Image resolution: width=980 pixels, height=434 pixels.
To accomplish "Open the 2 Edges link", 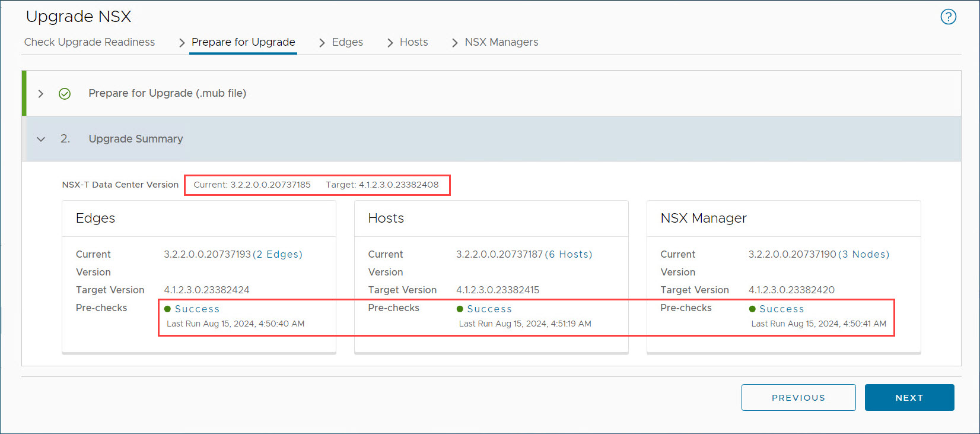I will coord(278,254).
